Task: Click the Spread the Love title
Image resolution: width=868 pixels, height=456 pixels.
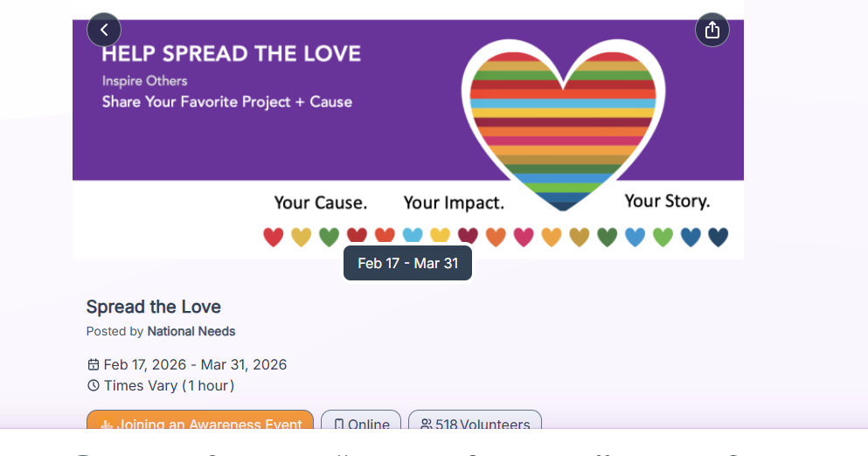Action: point(154,307)
